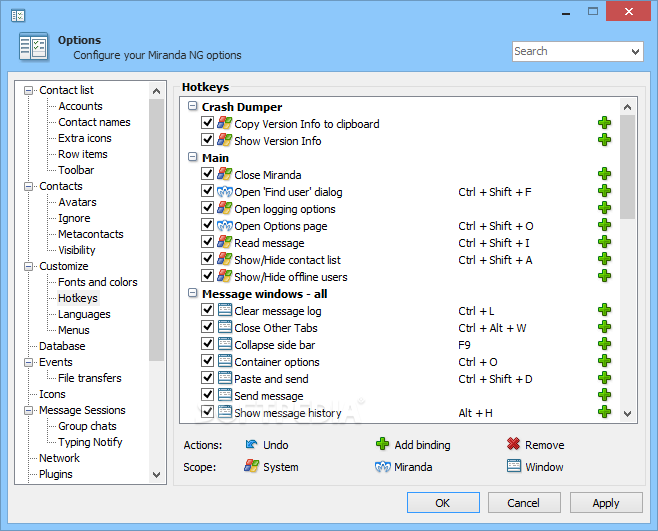Image resolution: width=658 pixels, height=531 pixels.
Task: Uncheck the Show Version Info hotkey
Action: (207, 139)
